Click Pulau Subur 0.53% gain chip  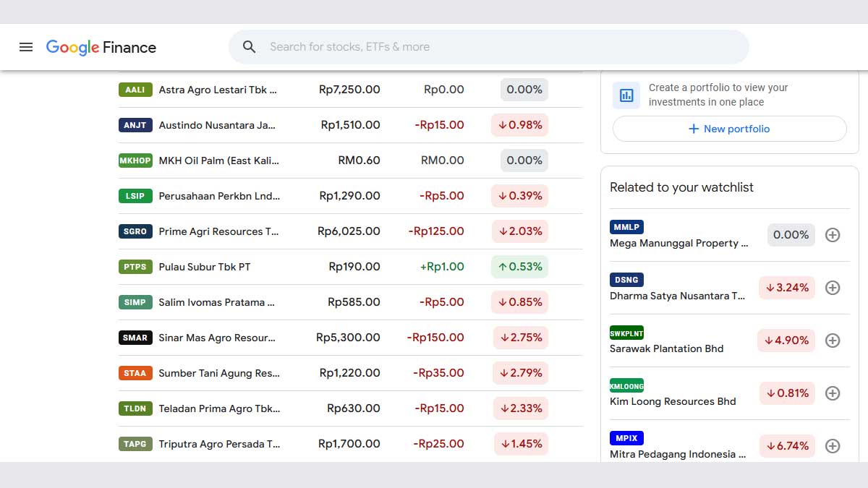[x=519, y=267]
